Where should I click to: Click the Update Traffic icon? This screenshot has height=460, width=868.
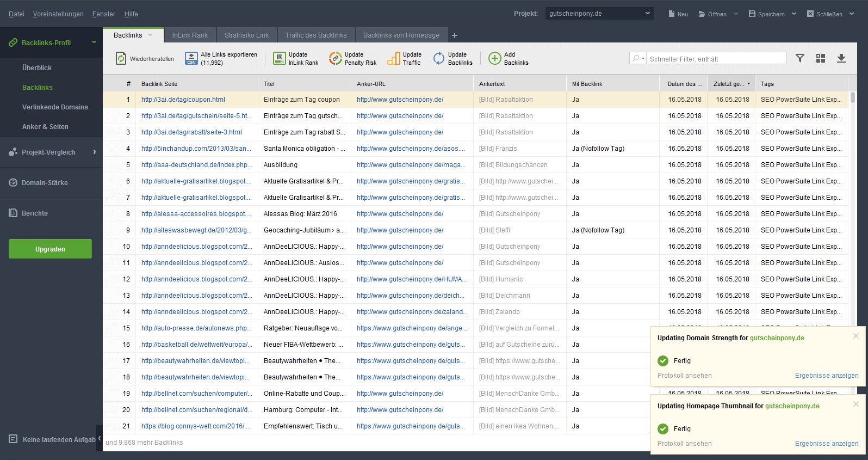pyautogui.click(x=394, y=58)
